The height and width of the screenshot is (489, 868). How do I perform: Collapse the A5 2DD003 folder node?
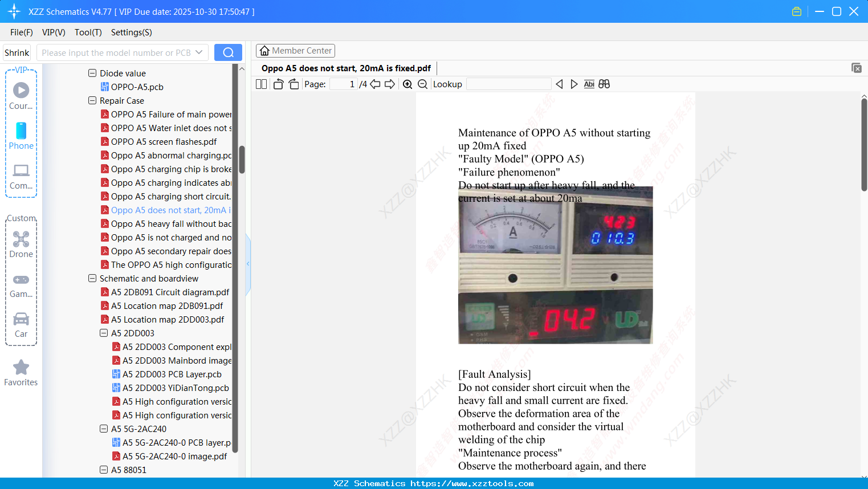pos(104,333)
